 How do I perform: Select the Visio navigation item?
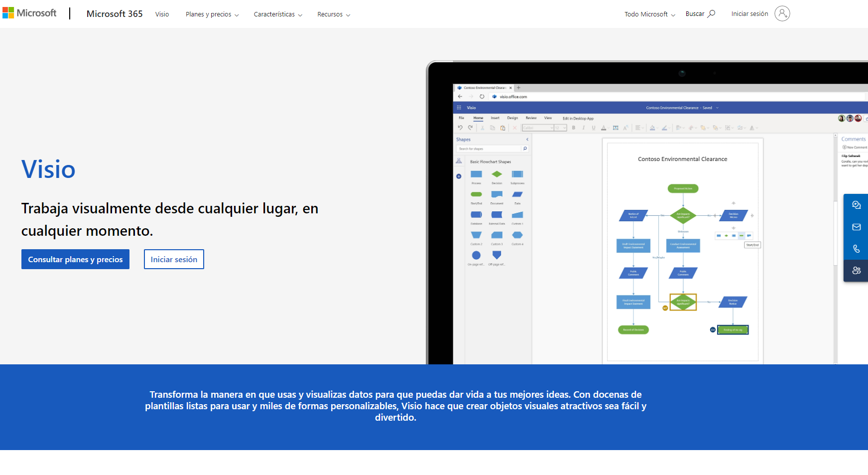coord(162,14)
